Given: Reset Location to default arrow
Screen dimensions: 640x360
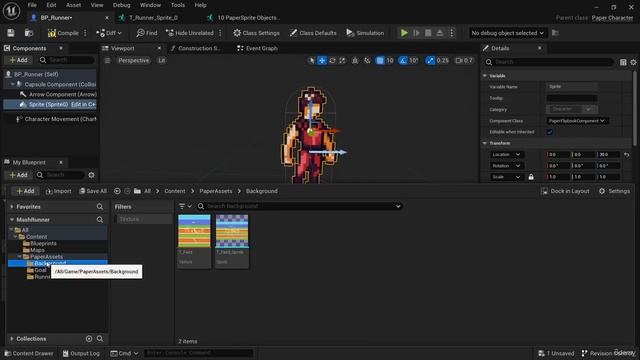Looking at the screenshot, I should [x=627, y=155].
